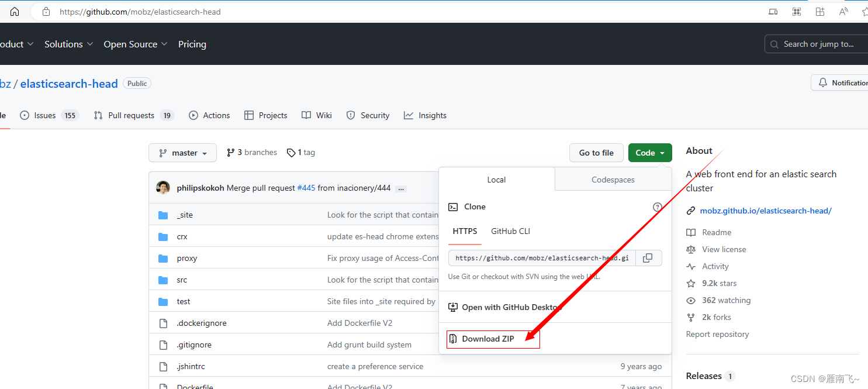Viewport: 868px width, 389px height.
Task: Open the proxy folder
Action: tap(187, 258)
